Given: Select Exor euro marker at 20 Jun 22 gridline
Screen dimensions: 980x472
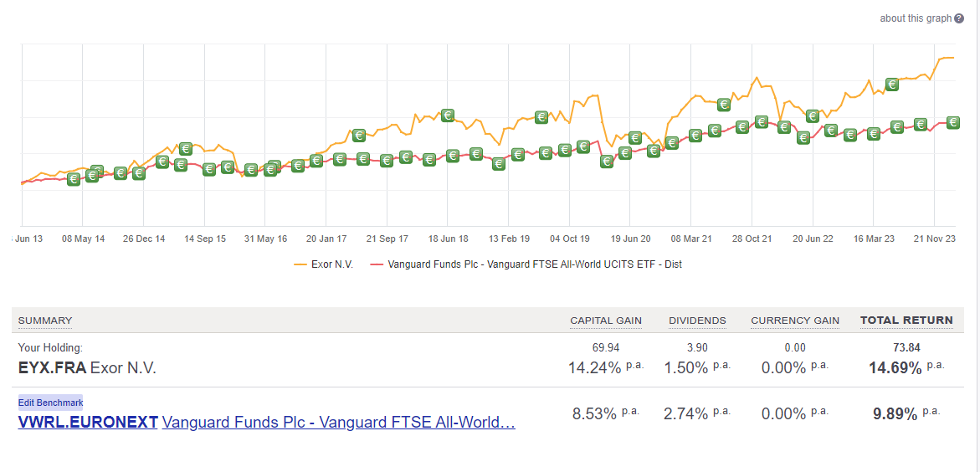Looking at the screenshot, I should pyautogui.click(x=813, y=115).
